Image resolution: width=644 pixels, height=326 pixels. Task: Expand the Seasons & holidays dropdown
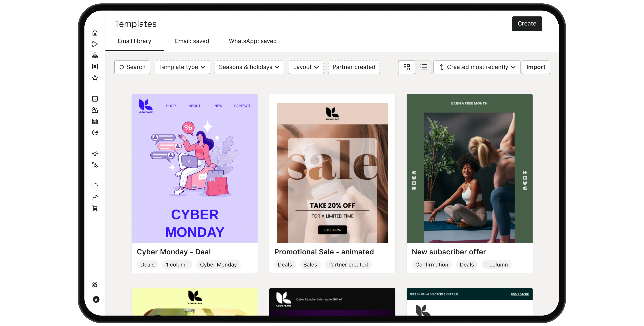(249, 67)
